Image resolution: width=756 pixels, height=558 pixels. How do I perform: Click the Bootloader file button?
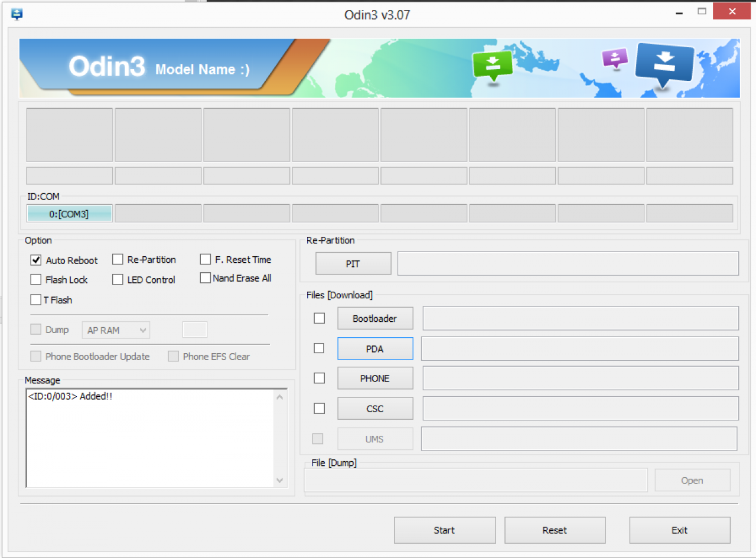pyautogui.click(x=375, y=318)
